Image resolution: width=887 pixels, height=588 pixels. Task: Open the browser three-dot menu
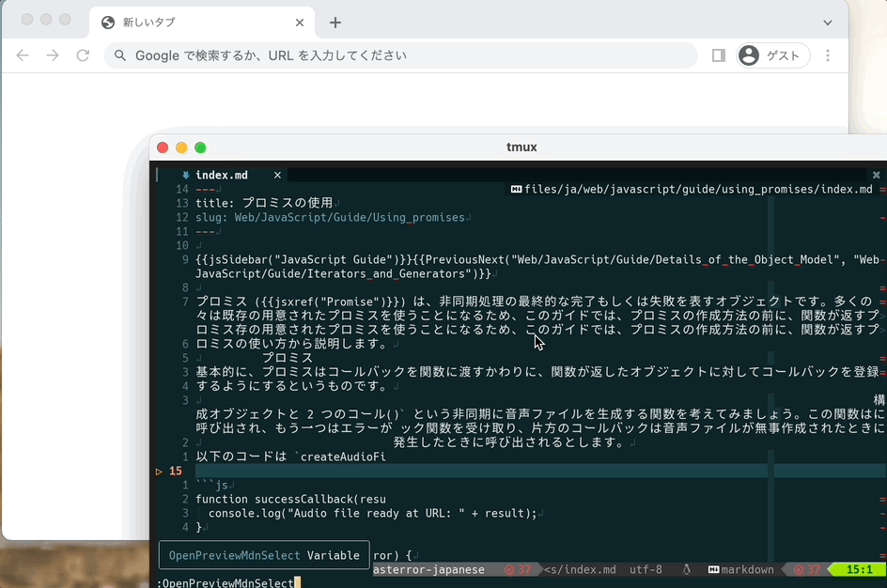tap(828, 55)
